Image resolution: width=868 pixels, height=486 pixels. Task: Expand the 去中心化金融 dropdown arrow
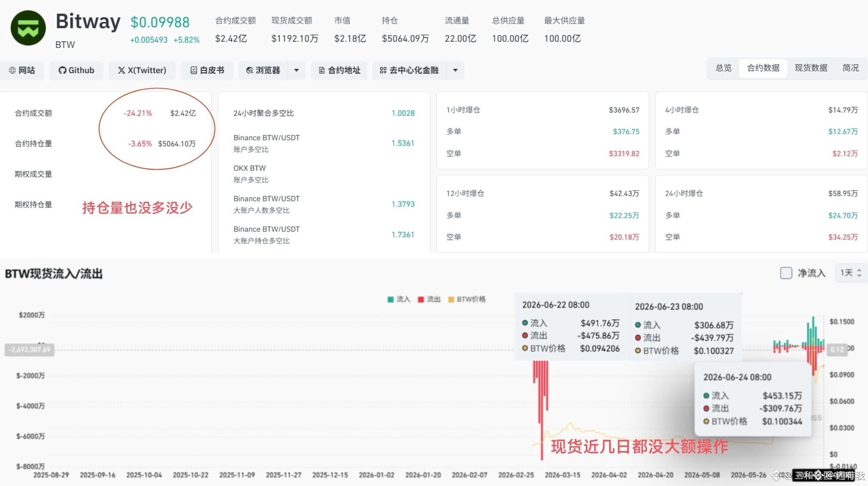point(455,70)
